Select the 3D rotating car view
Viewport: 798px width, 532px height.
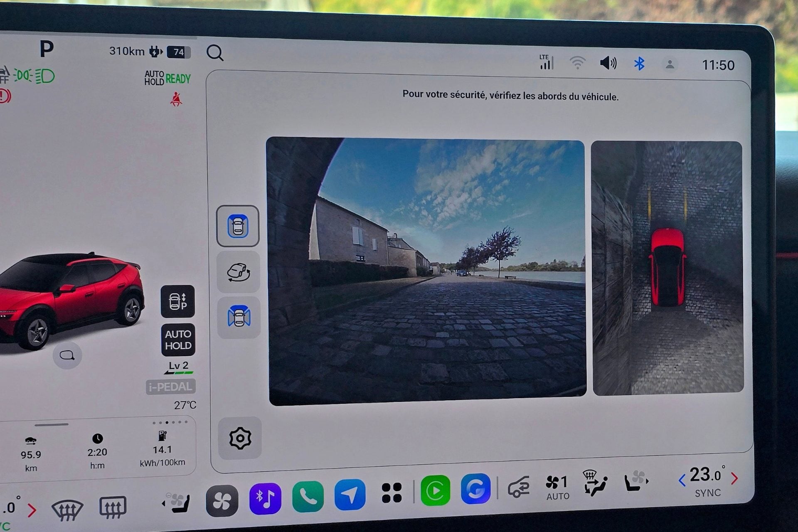click(238, 272)
